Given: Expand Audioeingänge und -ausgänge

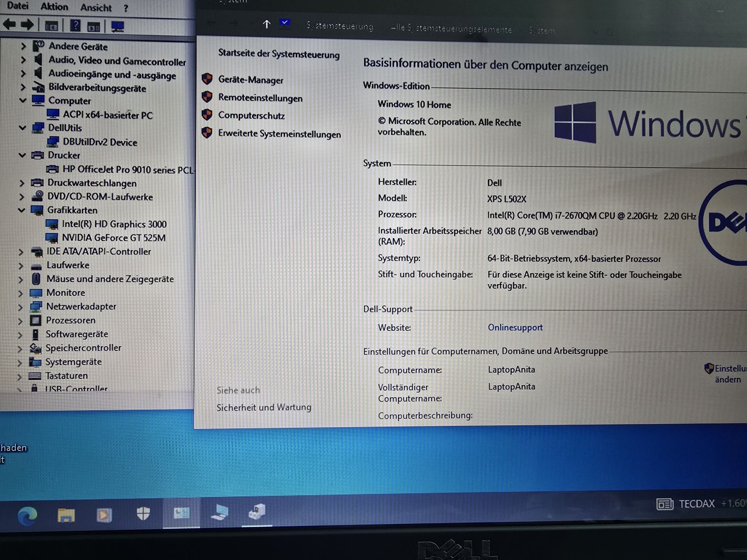Looking at the screenshot, I should [x=23, y=74].
